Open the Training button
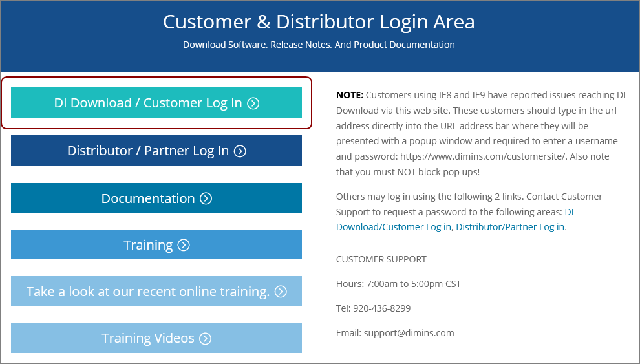This screenshot has width=640, height=364. point(156,244)
